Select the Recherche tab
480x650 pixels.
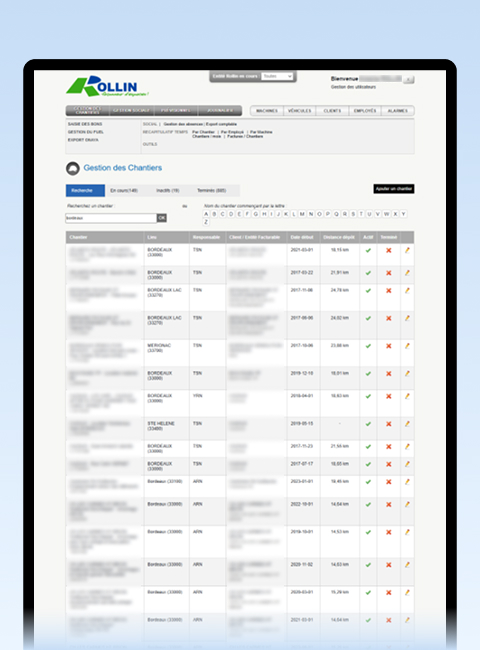tap(85, 190)
